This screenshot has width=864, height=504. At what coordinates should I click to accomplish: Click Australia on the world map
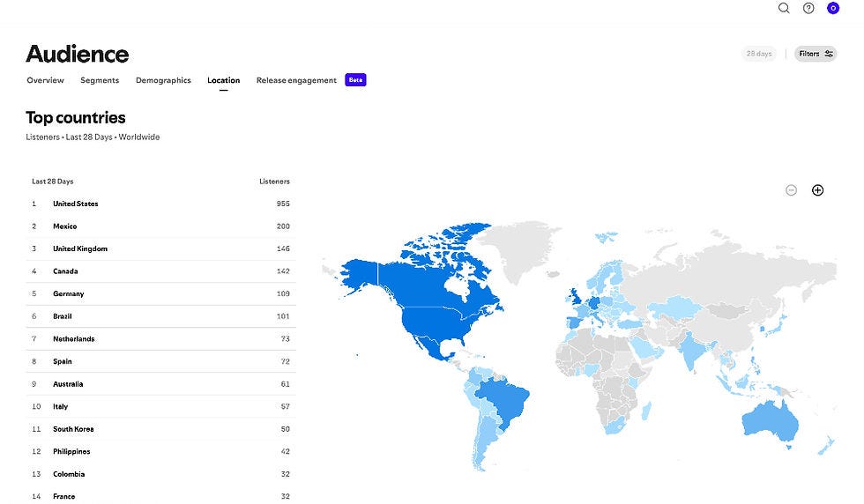[x=771, y=421]
